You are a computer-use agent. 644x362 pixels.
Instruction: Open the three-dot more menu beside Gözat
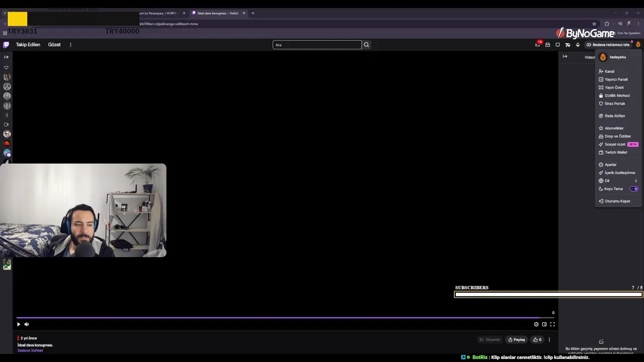coord(70,45)
